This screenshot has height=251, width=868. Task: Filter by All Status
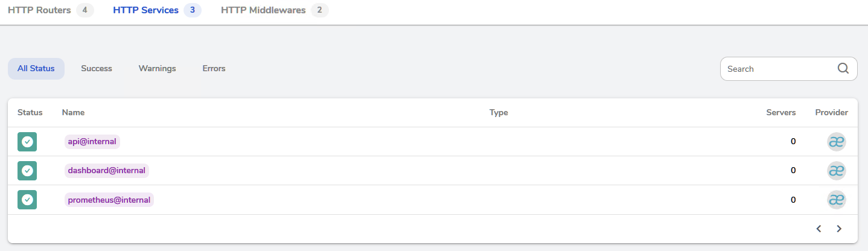[36, 69]
